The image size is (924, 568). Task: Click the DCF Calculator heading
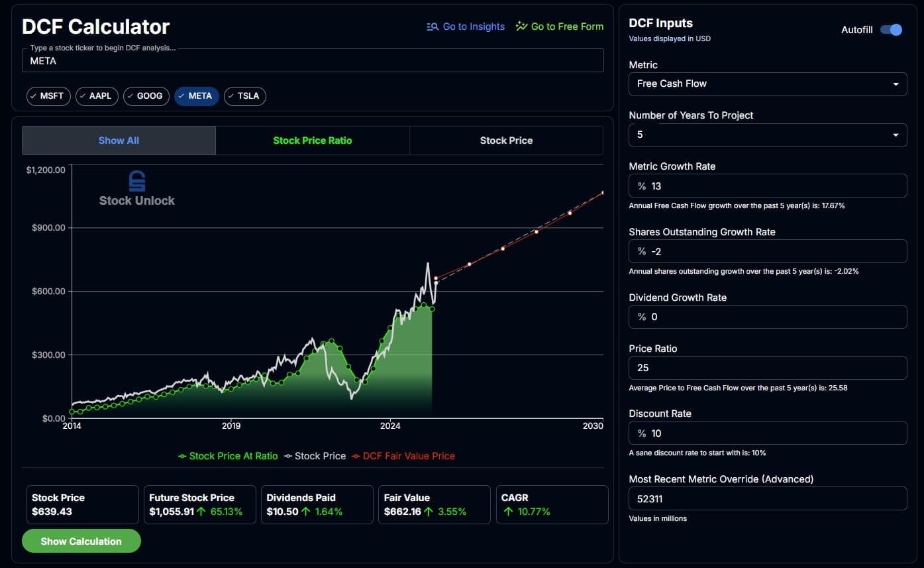[x=96, y=27]
